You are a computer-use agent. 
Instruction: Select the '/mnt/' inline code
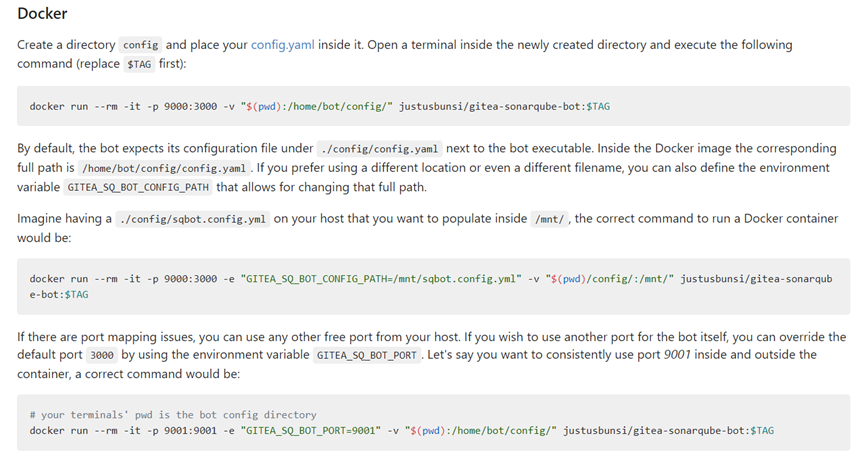pyautogui.click(x=549, y=219)
